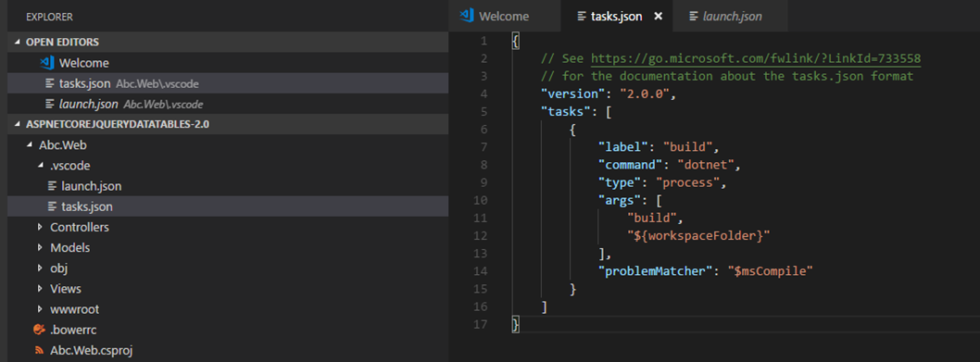Select launch.json in Open Editors list
The width and height of the screenshot is (980, 362).
[x=228, y=104]
